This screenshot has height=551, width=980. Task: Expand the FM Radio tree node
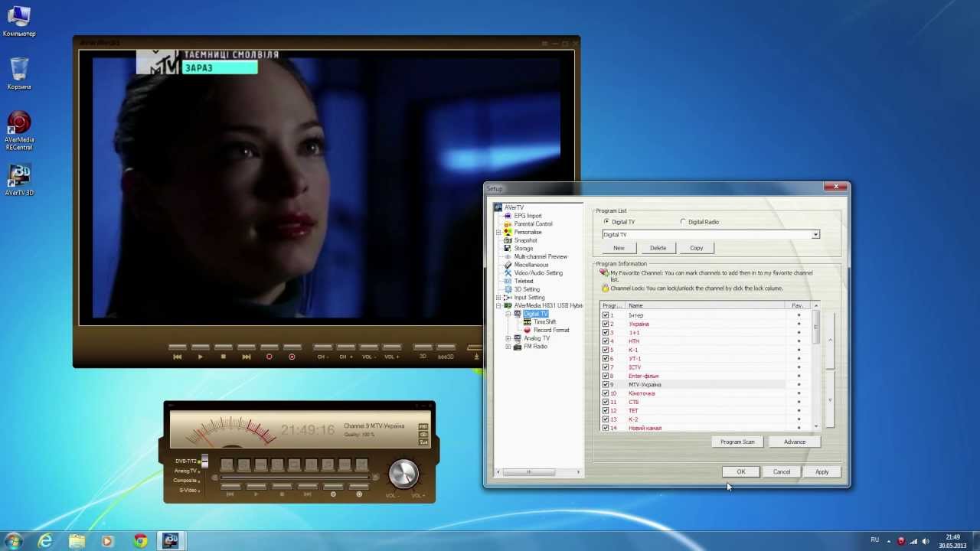[508, 347]
